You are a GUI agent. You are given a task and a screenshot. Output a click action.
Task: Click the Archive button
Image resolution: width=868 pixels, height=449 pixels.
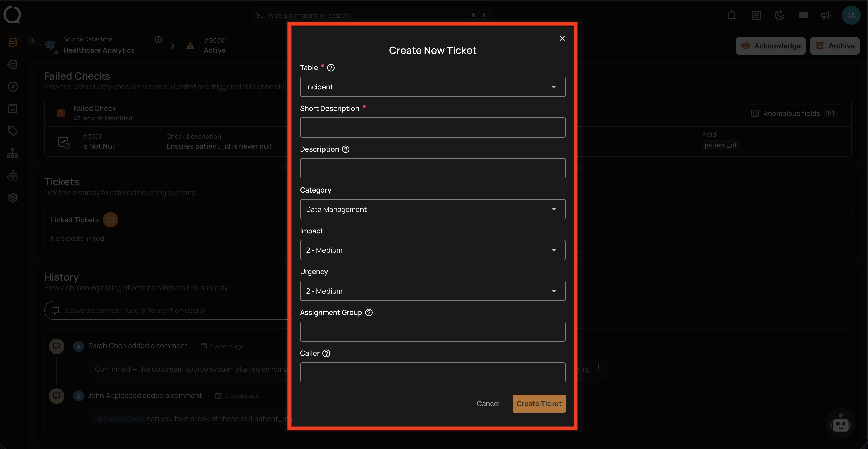point(835,46)
